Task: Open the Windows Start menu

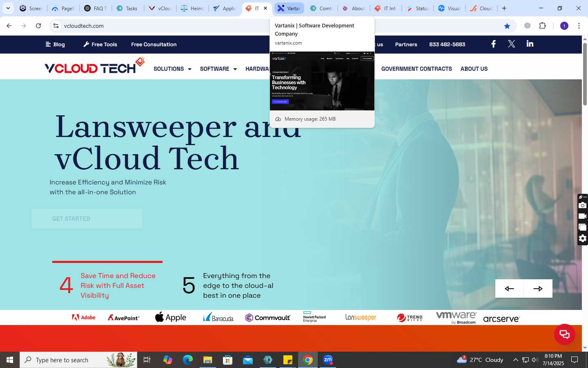Action: tap(10, 360)
